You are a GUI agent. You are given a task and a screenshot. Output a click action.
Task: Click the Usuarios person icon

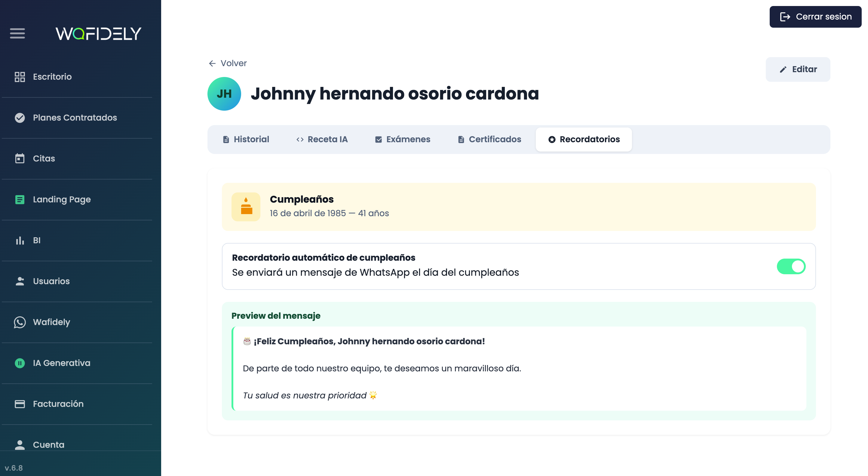(x=20, y=281)
